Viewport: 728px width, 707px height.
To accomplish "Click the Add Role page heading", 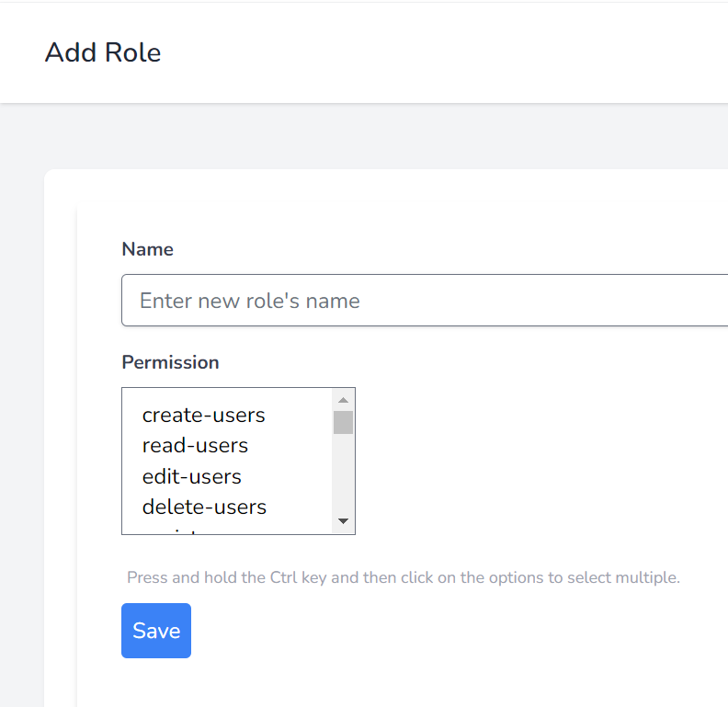I will 103,52.
